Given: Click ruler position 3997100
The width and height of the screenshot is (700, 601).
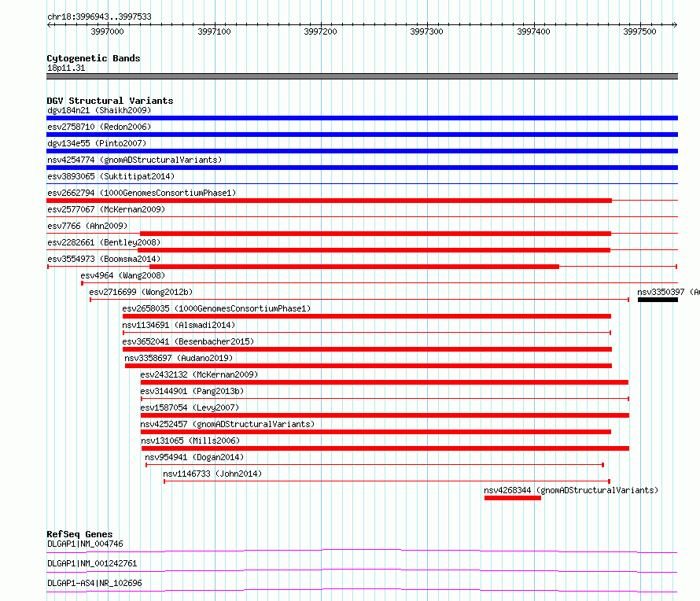Looking at the screenshot, I should click(x=214, y=31).
